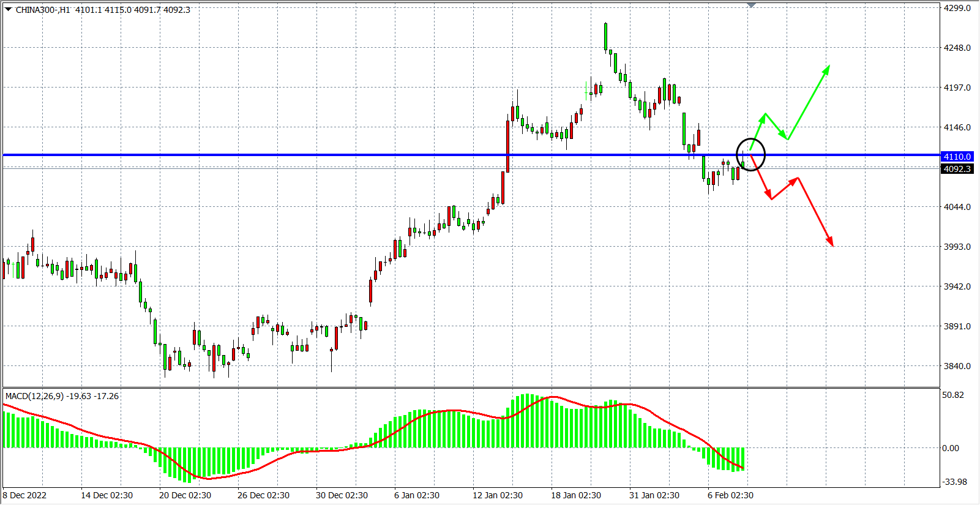Click the 0.00 MACD zero level label
Screen dimensions: 980x505
[x=950, y=448]
